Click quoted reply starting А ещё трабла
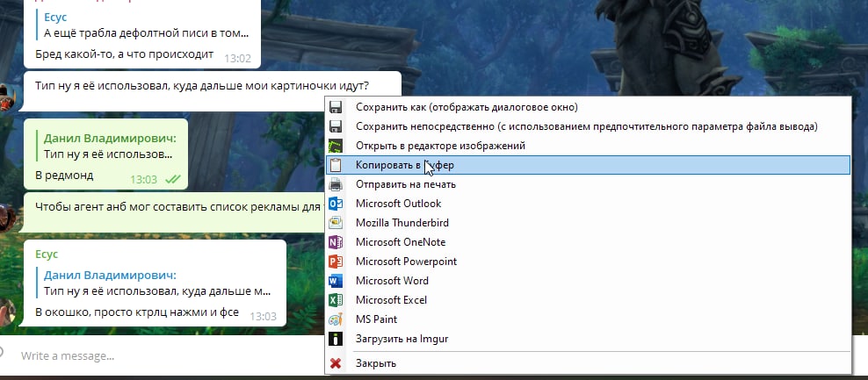Image resolution: width=868 pixels, height=380 pixels. (143, 25)
